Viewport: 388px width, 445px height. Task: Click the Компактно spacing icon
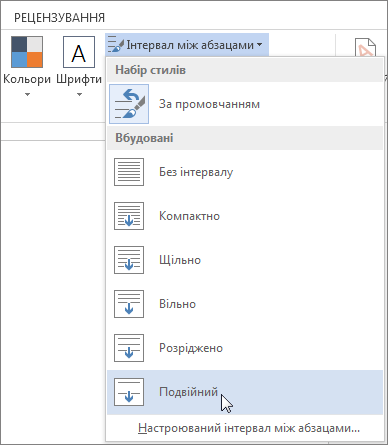pos(129,216)
